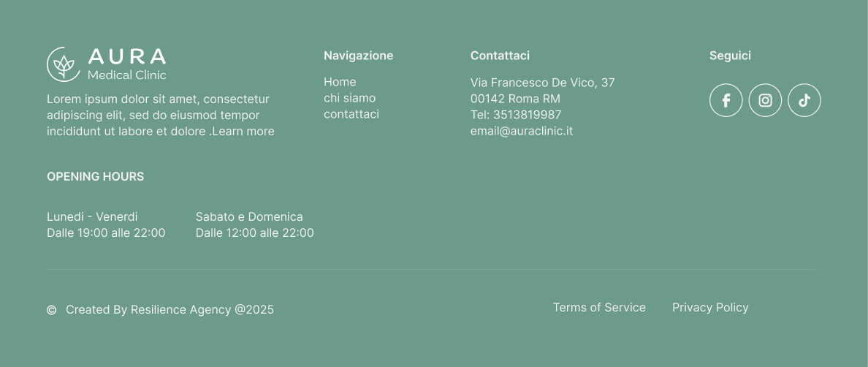Click Created By Resilience Agency credit
This screenshot has height=367, width=868.
[170, 310]
